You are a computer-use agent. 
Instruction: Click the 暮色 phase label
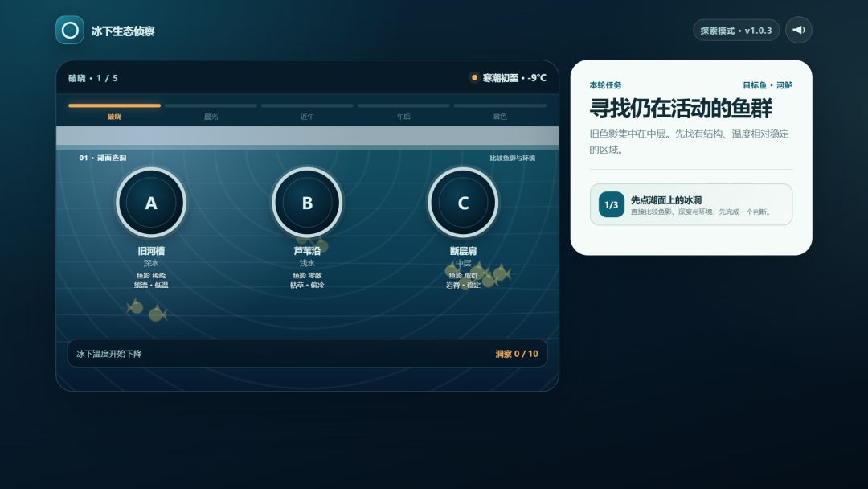(500, 117)
